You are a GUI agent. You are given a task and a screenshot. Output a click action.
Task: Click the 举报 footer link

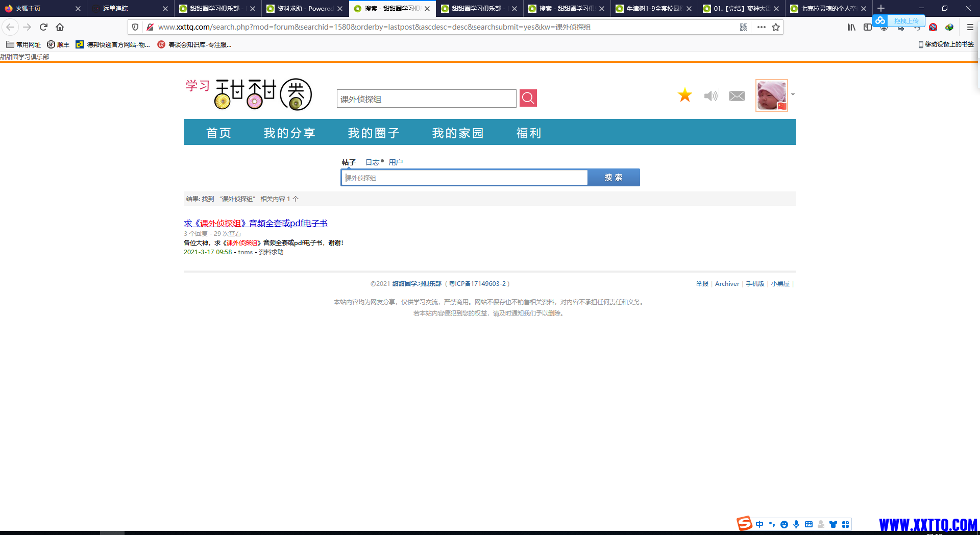pos(702,284)
